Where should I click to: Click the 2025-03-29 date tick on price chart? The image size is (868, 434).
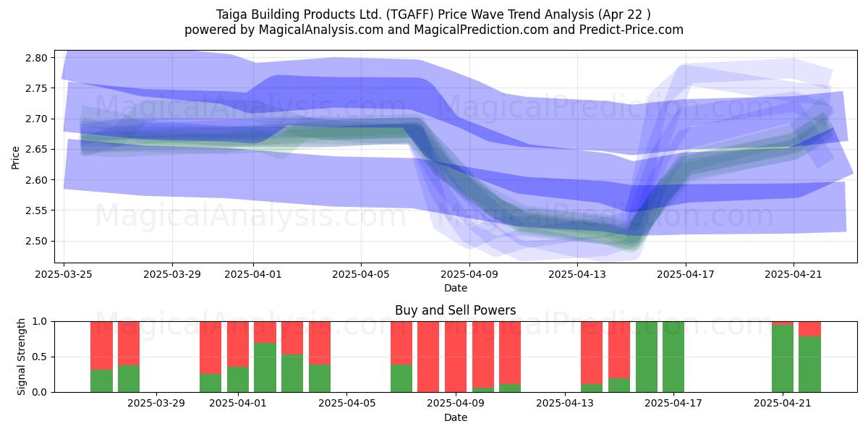point(172,274)
